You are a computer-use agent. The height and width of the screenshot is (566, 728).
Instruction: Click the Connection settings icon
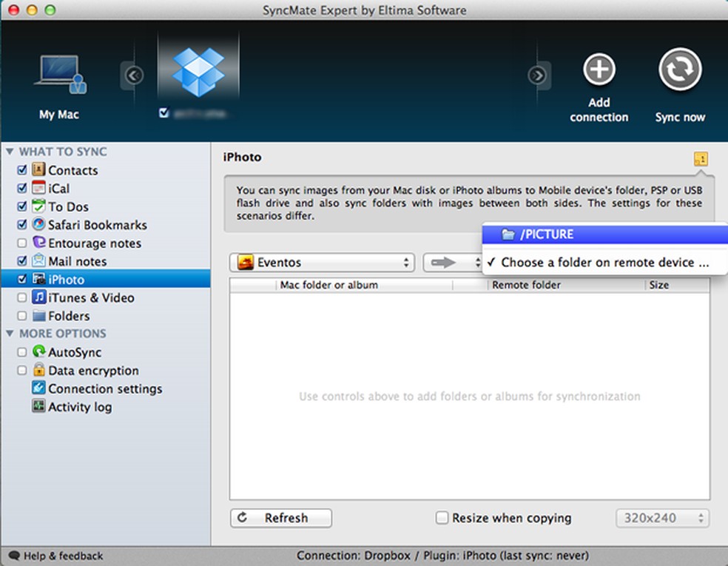coord(38,388)
